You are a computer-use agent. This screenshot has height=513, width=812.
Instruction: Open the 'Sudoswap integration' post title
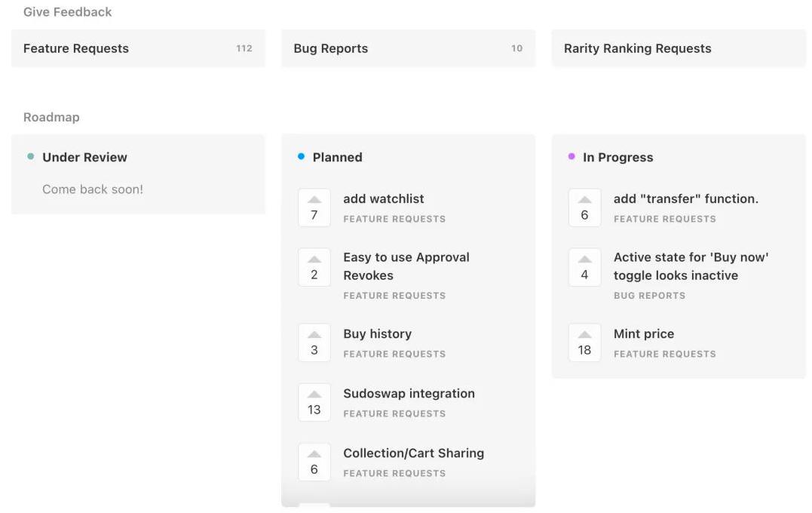[x=409, y=394]
